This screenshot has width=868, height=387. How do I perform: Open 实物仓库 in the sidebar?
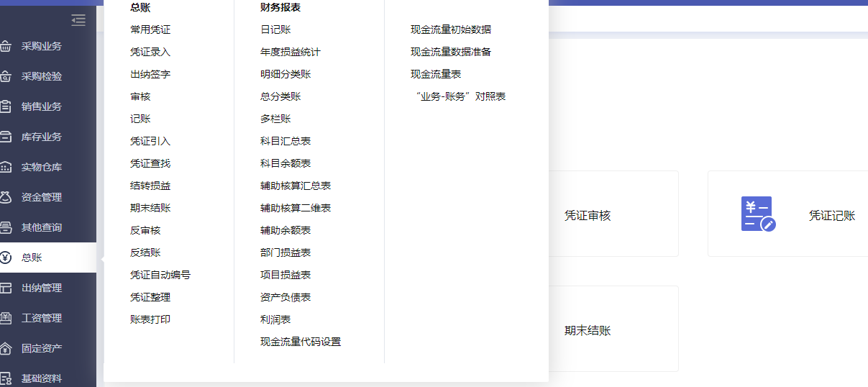tap(41, 167)
